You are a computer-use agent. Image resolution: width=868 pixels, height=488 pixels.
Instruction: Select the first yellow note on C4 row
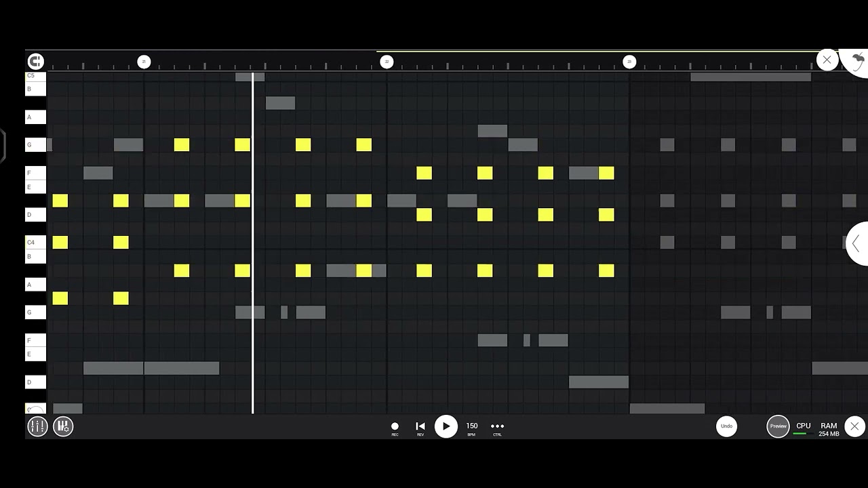(x=60, y=243)
